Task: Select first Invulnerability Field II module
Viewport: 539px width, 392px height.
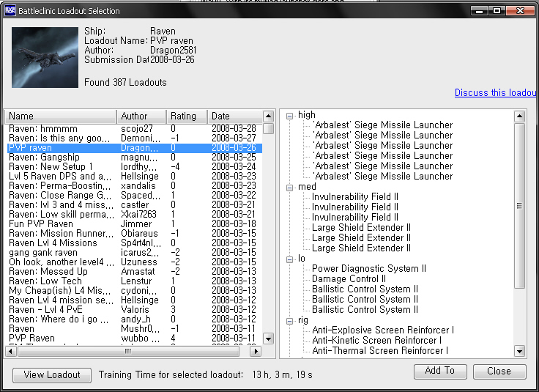Action: 355,196
